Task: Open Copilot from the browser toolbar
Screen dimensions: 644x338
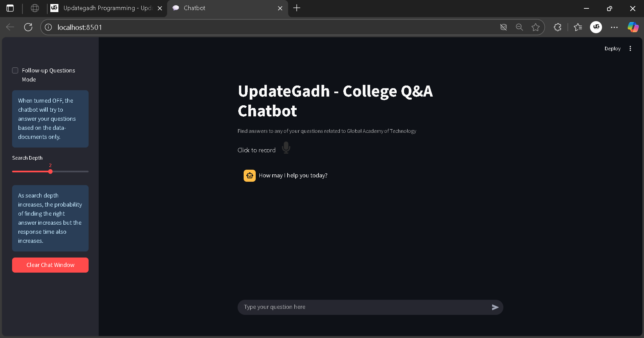Action: pyautogui.click(x=633, y=27)
